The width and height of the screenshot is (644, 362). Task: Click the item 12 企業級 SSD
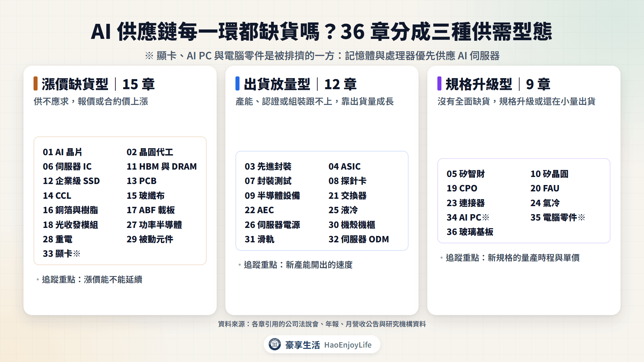pos(71,181)
